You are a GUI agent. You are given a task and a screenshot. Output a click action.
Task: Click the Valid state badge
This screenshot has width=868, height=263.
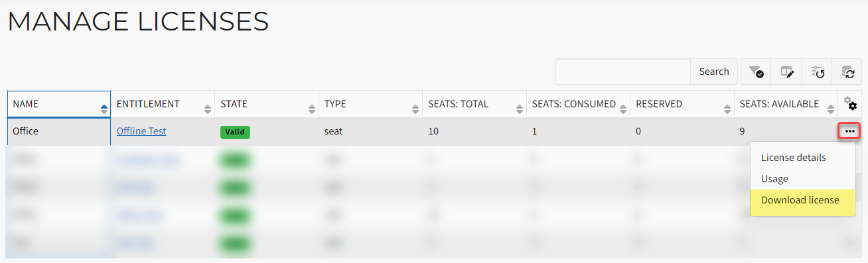[x=235, y=132]
